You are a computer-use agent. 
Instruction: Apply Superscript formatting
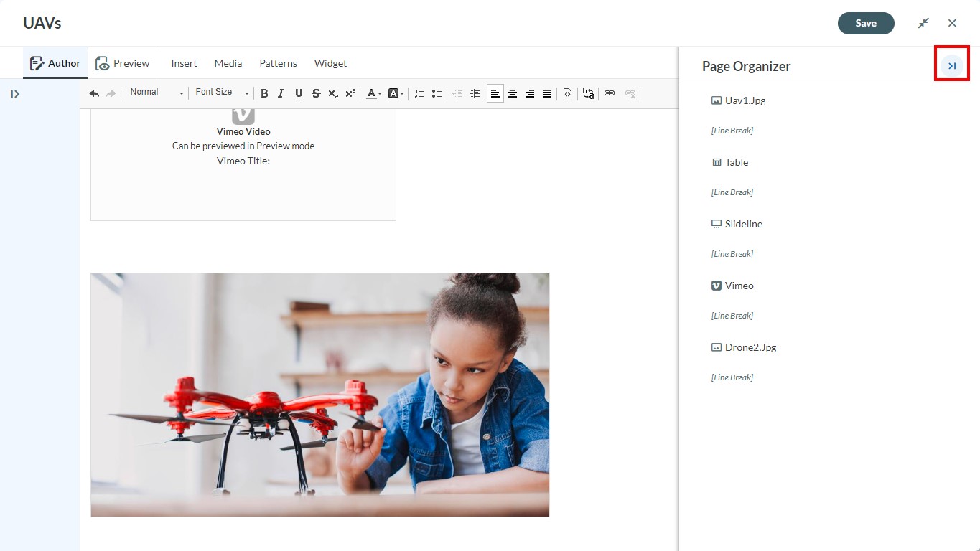350,93
